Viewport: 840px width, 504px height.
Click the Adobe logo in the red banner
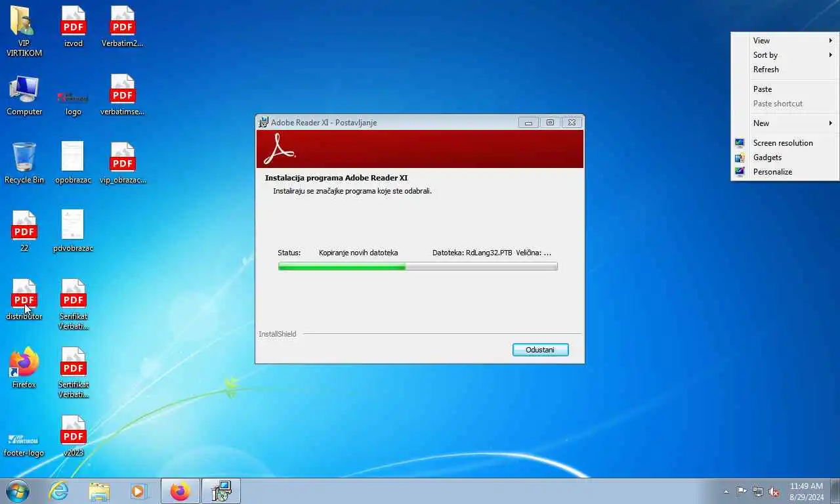click(x=280, y=149)
